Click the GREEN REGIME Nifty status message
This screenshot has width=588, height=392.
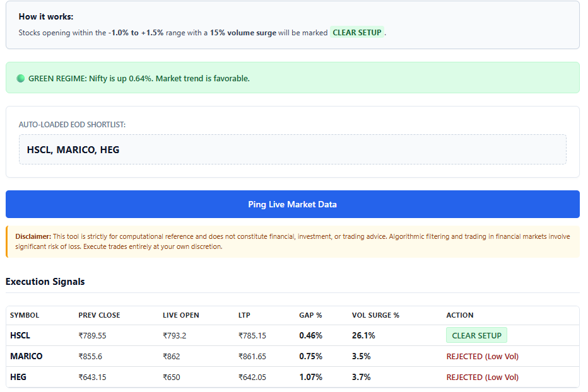click(139, 78)
